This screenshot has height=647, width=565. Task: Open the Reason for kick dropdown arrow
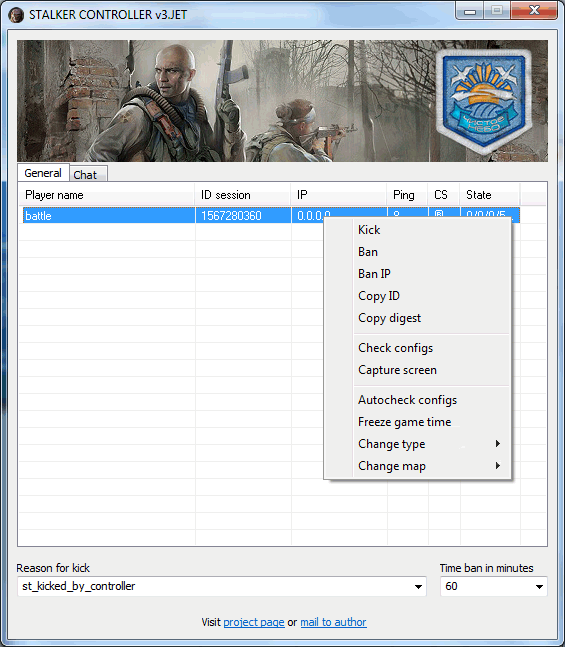tap(418, 586)
